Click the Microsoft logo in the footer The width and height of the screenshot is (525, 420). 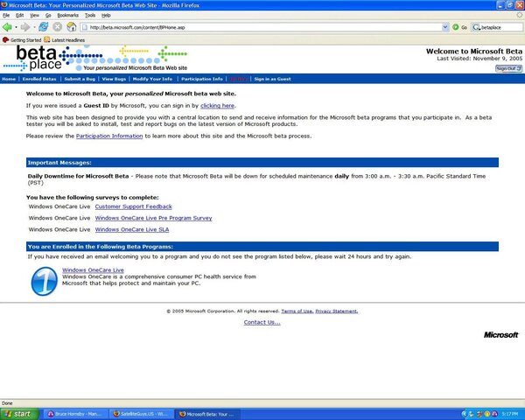(x=500, y=334)
